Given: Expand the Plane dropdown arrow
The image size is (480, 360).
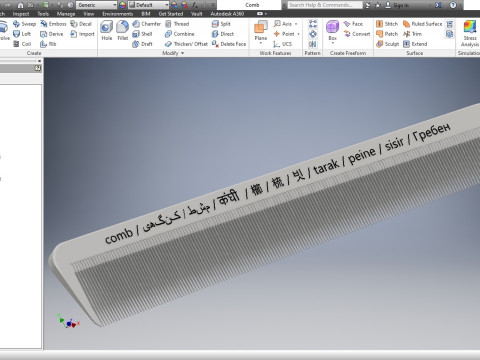Looking at the screenshot, I should point(261,43).
